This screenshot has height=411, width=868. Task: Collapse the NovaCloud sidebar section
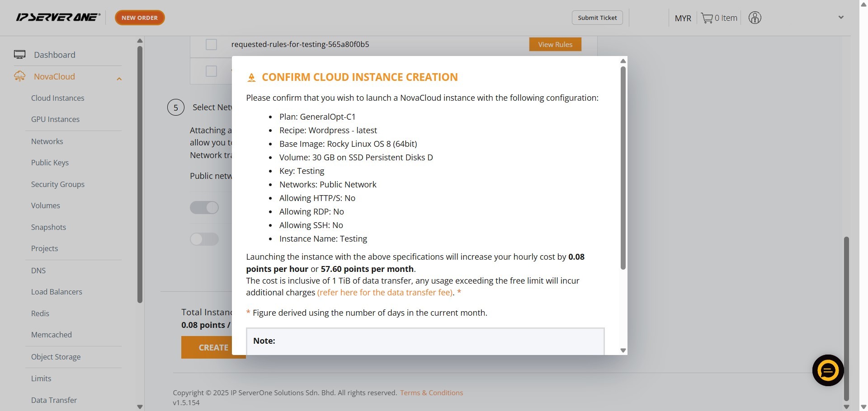[x=119, y=79]
